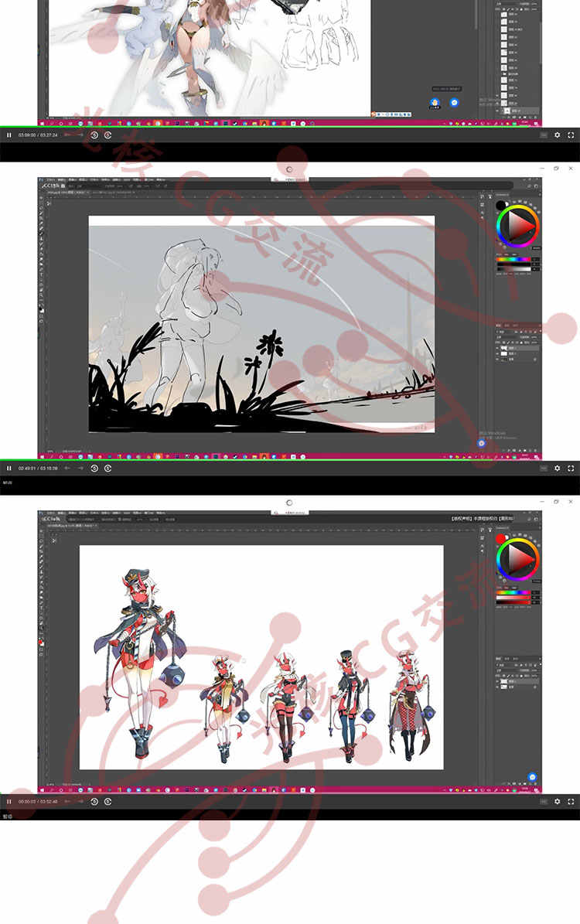Screen dimensions: 580x924
Task: Select the top layer thumbnail in red demon Photoshop
Action: click(x=504, y=681)
